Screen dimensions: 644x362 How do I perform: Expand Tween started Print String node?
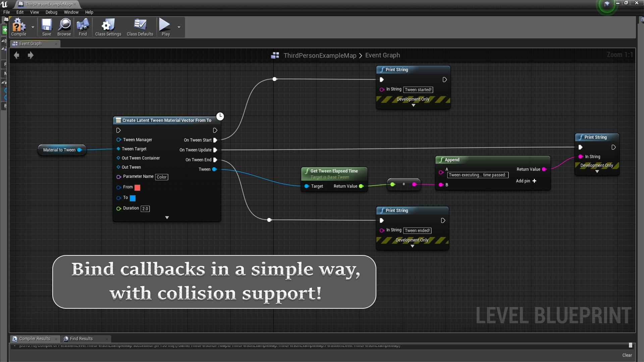click(x=413, y=105)
